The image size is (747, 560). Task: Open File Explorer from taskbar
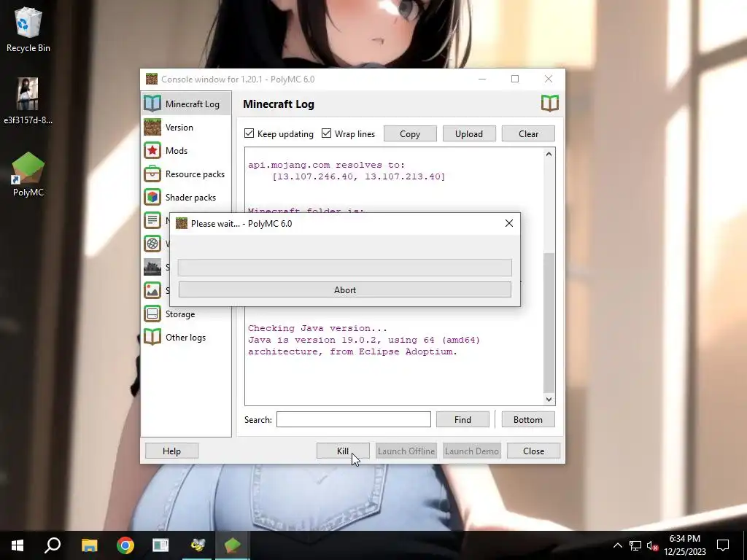click(x=89, y=545)
